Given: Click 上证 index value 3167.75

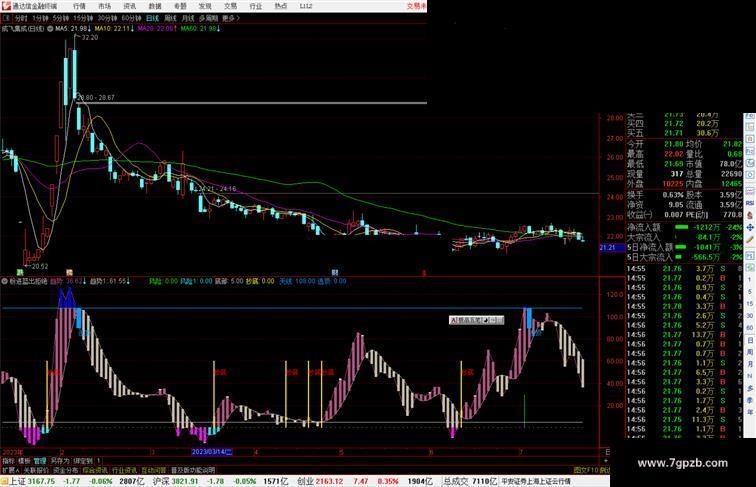Looking at the screenshot, I should (41, 481).
